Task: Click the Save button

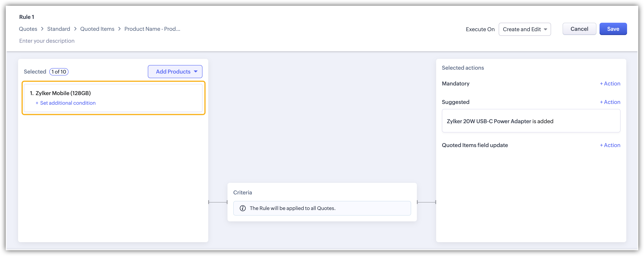Action: point(613,29)
